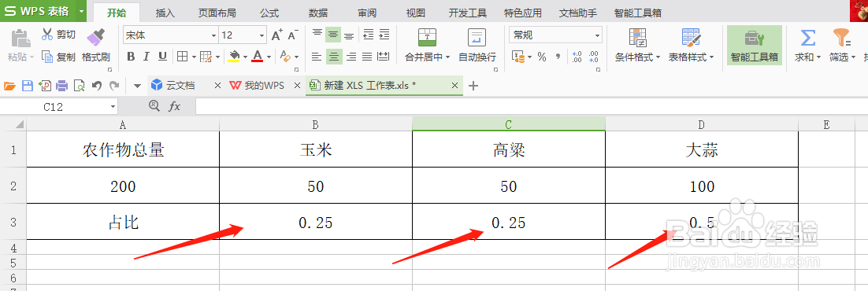Click the Copy (复制) button

coord(58,57)
